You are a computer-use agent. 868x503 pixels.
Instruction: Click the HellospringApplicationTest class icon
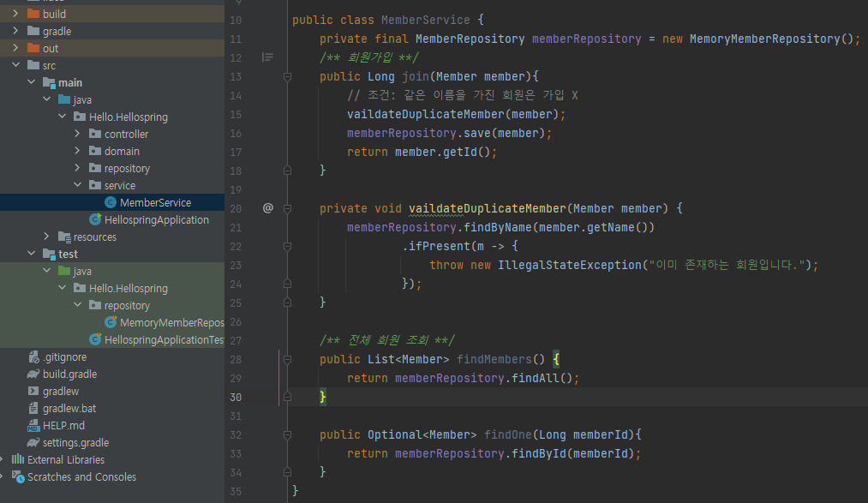(x=95, y=339)
